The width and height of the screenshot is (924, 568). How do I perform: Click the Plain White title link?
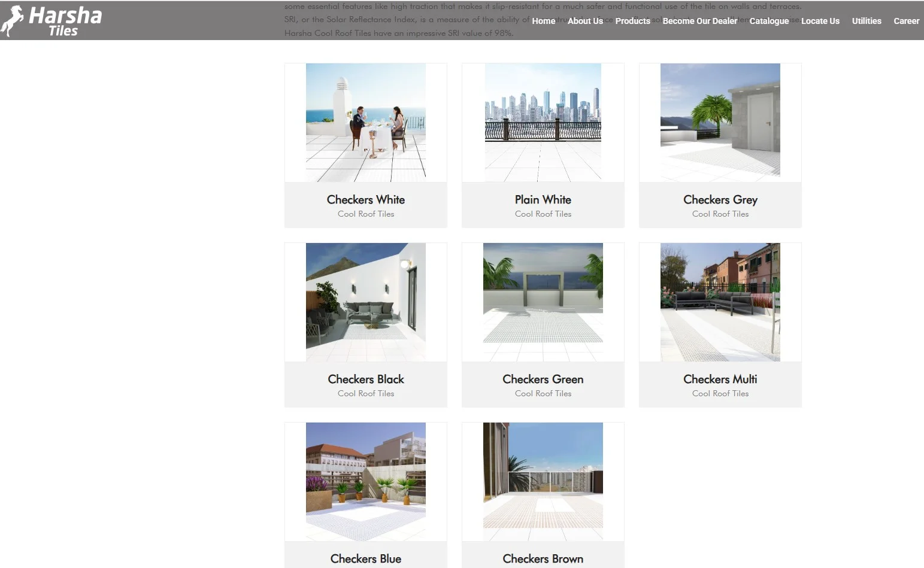pyautogui.click(x=543, y=199)
